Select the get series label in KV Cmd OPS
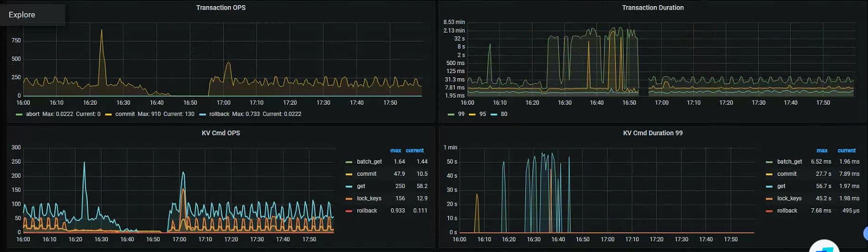 [x=361, y=186]
